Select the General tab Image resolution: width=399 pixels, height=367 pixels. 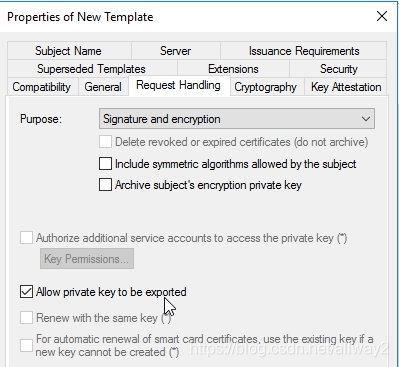coord(103,87)
